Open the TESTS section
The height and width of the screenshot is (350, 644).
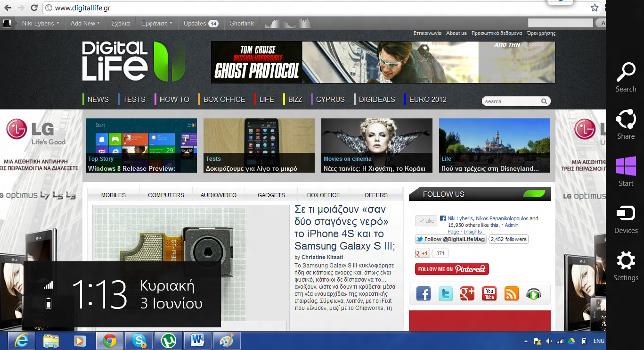(x=134, y=100)
